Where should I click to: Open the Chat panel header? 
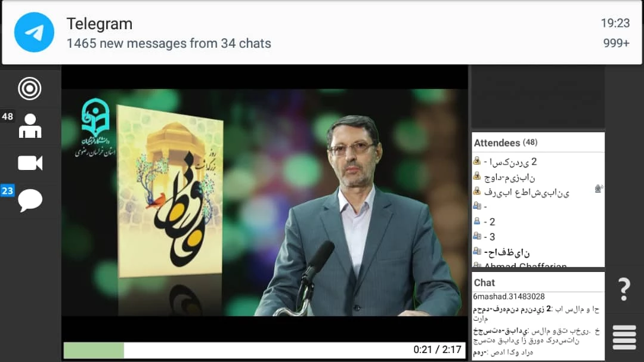[x=485, y=283]
